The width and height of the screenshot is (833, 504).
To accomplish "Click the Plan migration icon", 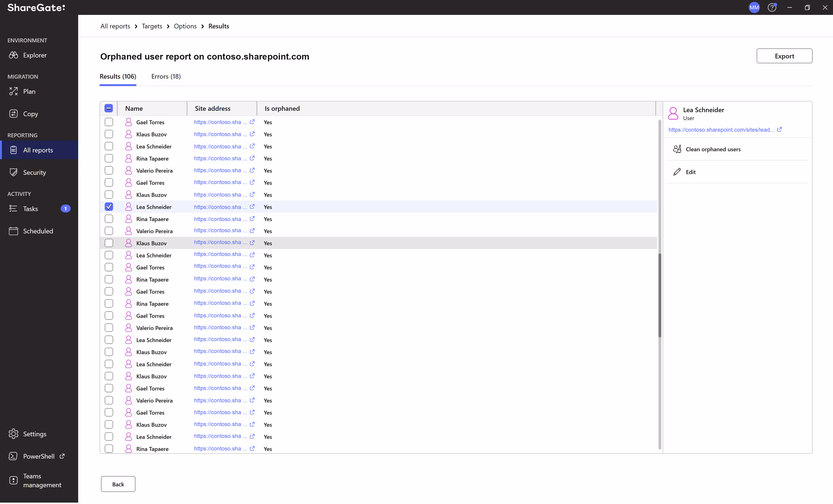I will 13,91.
